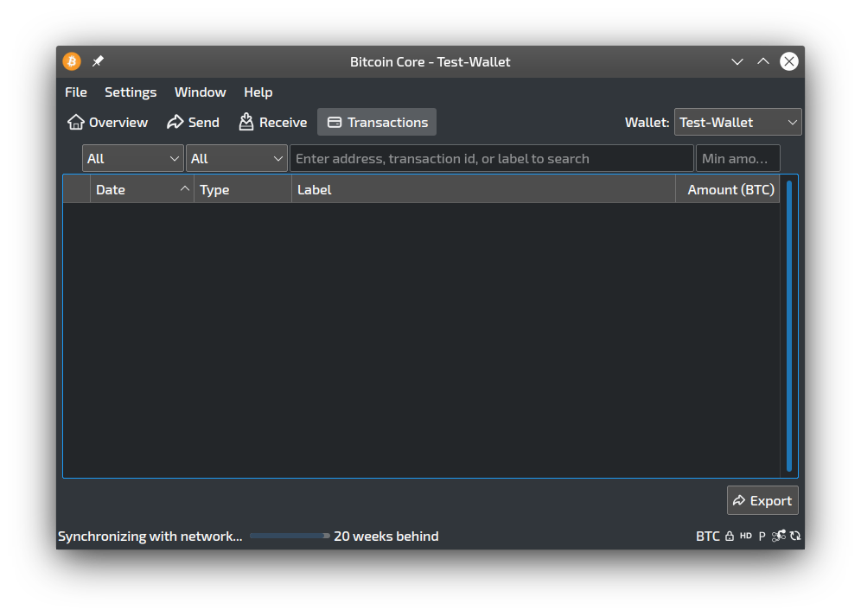This screenshot has width=861, height=616.
Task: Toggle network activity via the peers icon
Action: pyautogui.click(x=779, y=536)
